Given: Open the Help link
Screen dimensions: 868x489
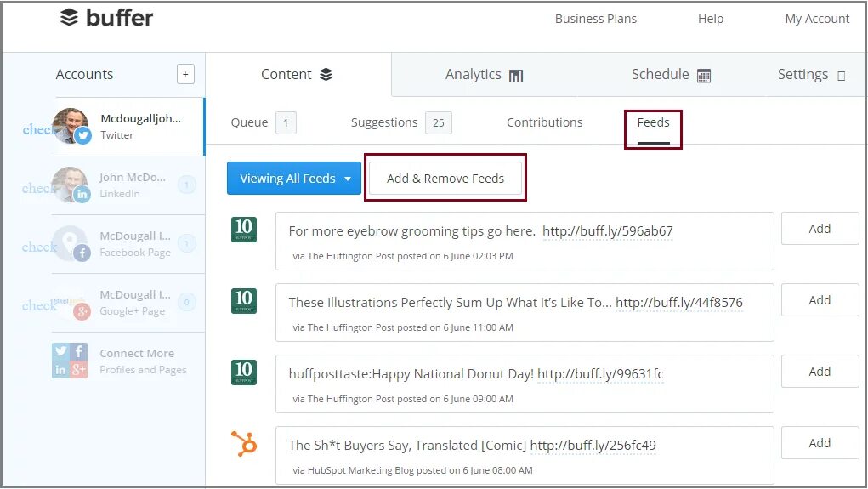Looking at the screenshot, I should [711, 19].
